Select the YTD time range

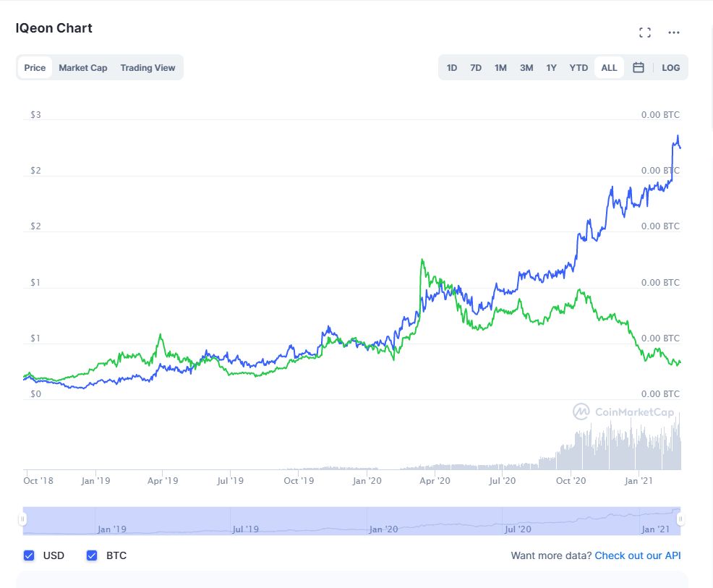point(578,67)
